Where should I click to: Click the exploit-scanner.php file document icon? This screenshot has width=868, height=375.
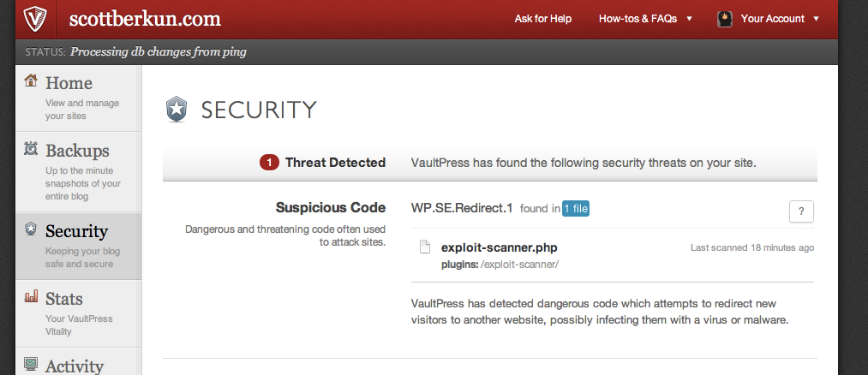pos(423,247)
